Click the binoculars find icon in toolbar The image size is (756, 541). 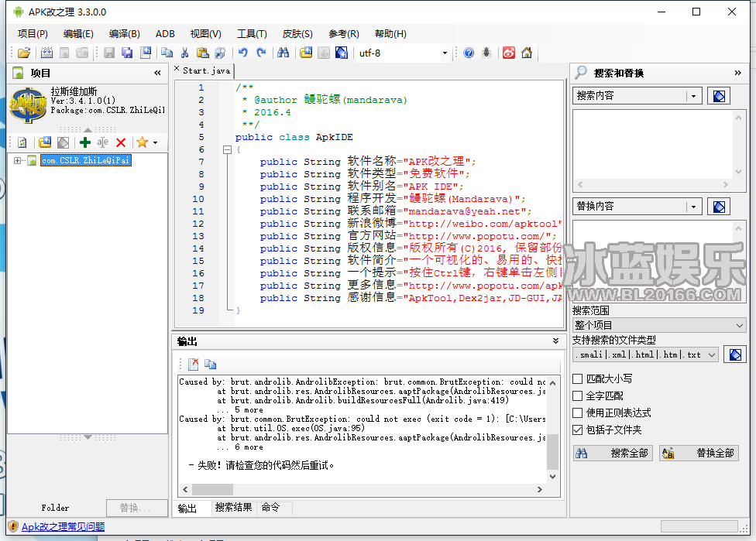pyautogui.click(x=283, y=53)
